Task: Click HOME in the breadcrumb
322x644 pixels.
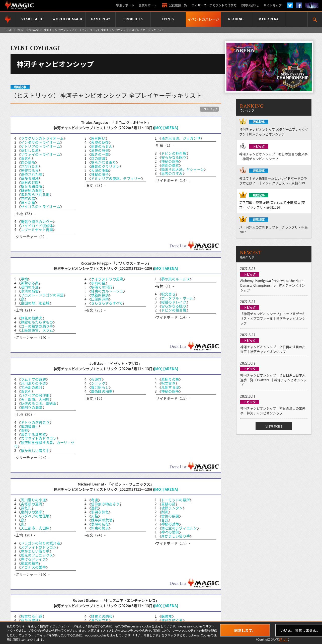Action: pyautogui.click(x=8, y=30)
